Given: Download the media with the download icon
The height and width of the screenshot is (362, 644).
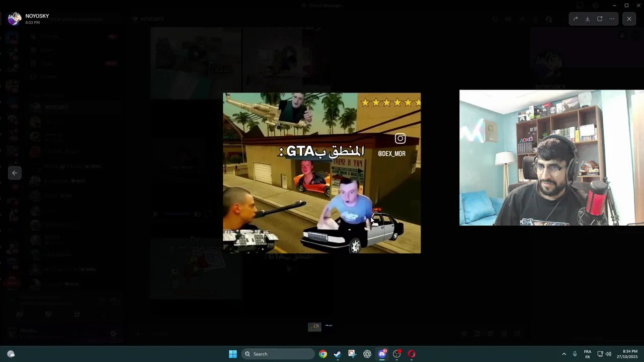Looking at the screenshot, I should coord(588,19).
